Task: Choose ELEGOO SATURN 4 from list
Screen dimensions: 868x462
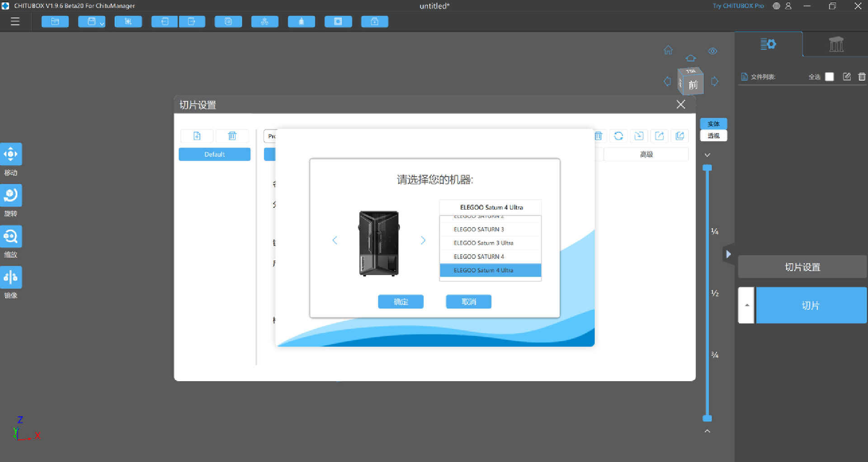Action: click(491, 257)
